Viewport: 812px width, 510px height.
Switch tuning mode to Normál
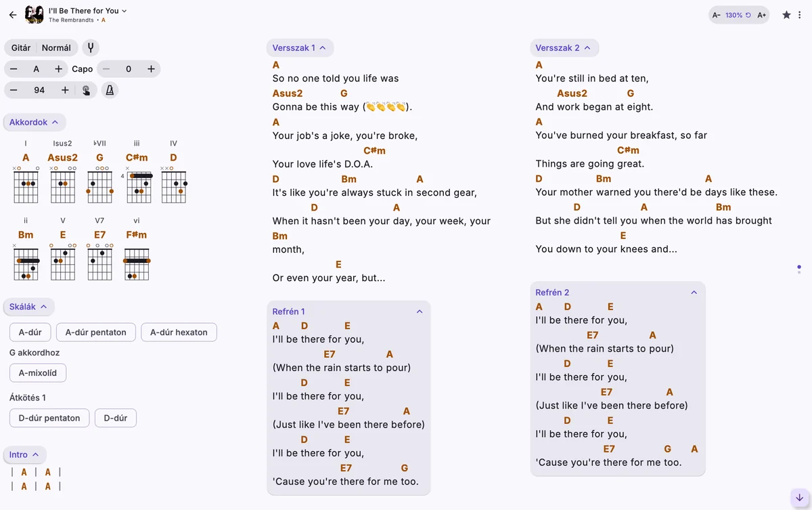click(x=56, y=48)
